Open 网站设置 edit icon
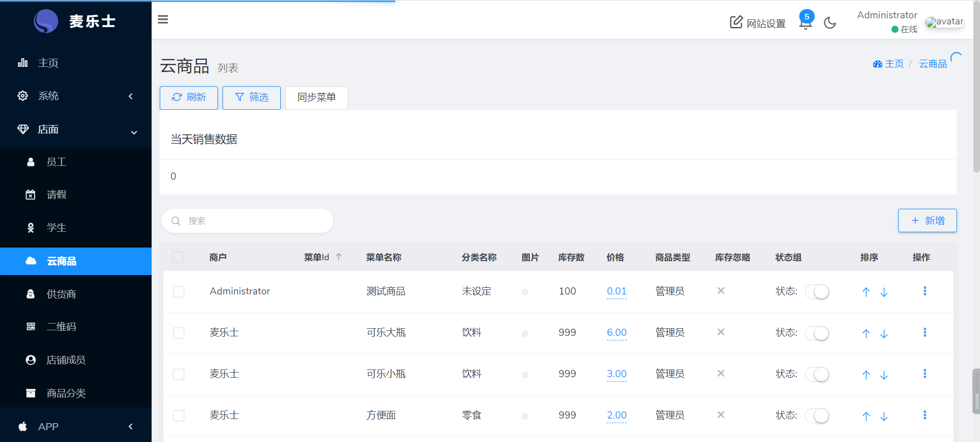Image resolution: width=980 pixels, height=442 pixels. click(x=736, y=22)
